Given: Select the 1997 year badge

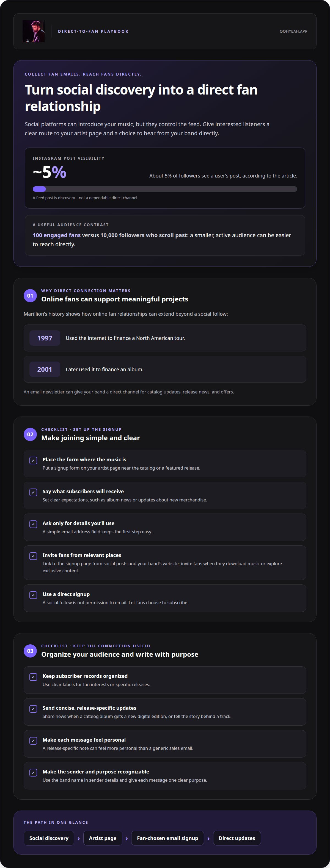Looking at the screenshot, I should click(x=45, y=338).
